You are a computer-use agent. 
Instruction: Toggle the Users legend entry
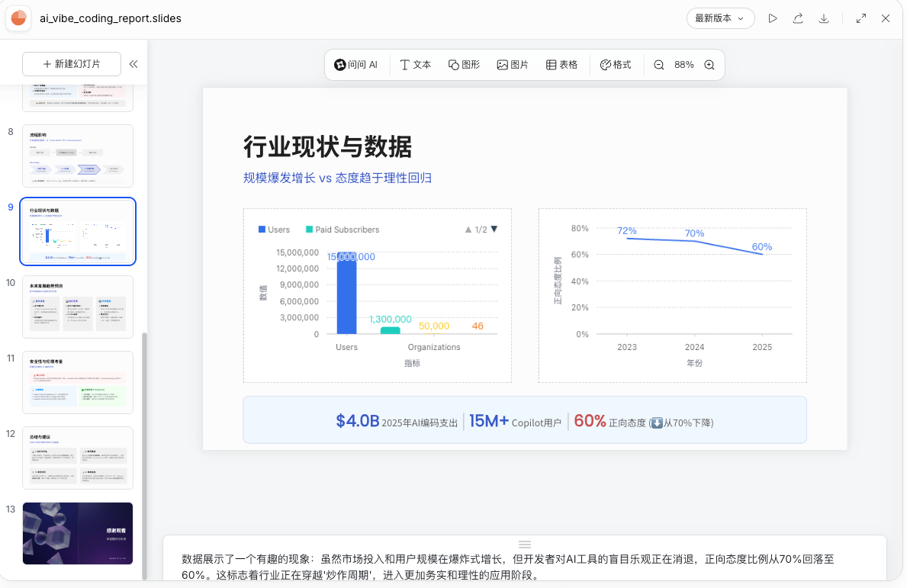point(274,230)
